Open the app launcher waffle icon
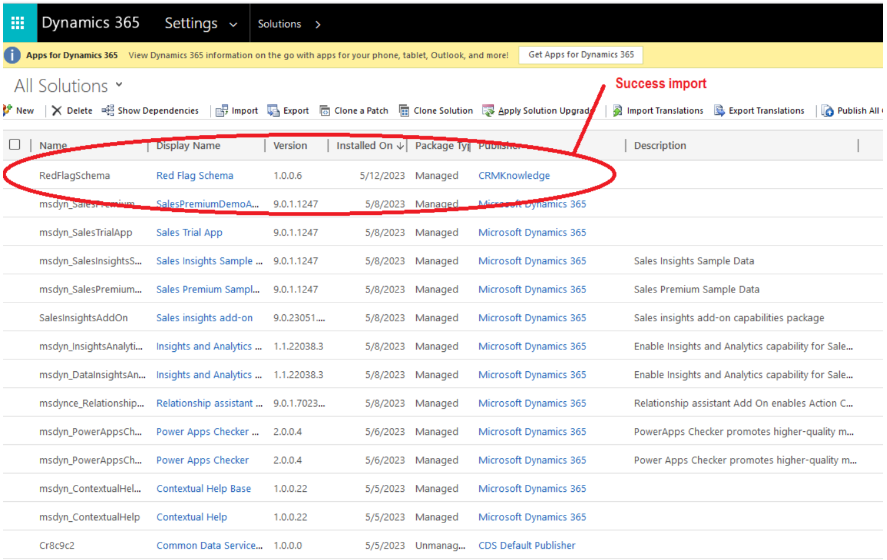Screen dimensions: 887x560 click(18, 23)
